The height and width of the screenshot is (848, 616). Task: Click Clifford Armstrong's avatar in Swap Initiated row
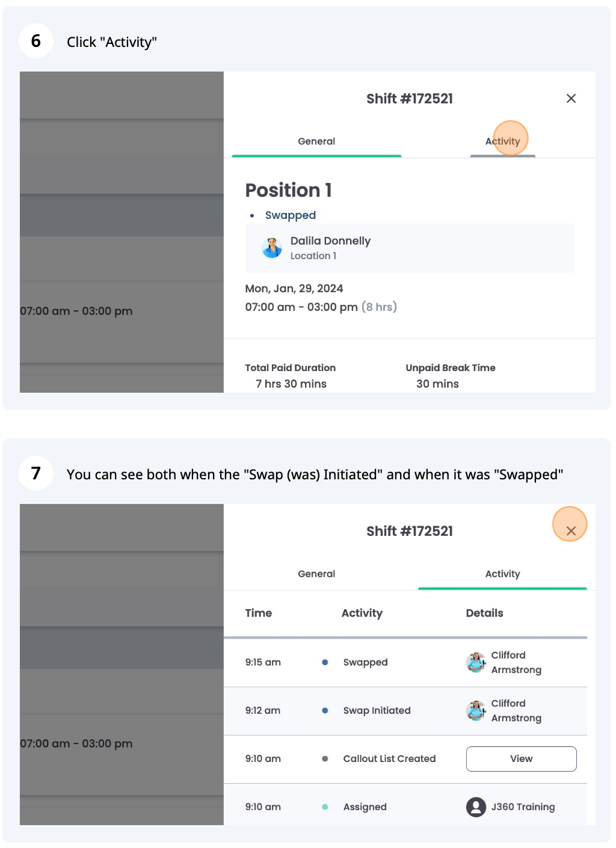pos(476,710)
